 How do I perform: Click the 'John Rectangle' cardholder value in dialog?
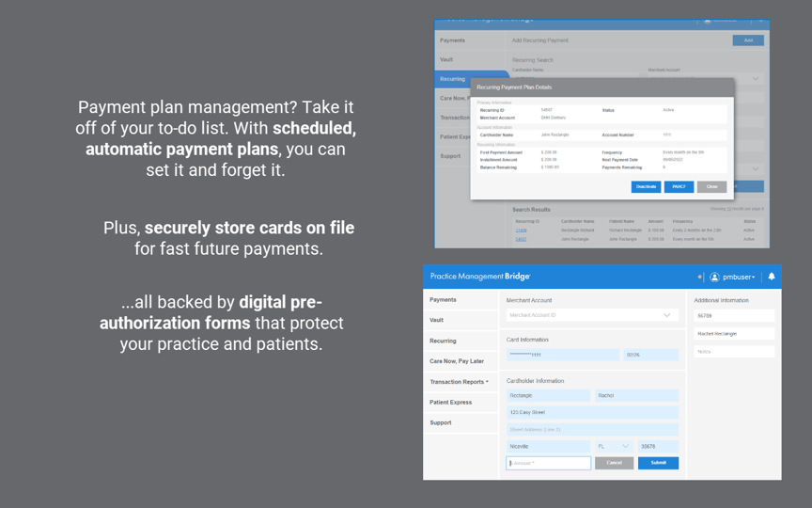pyautogui.click(x=554, y=135)
